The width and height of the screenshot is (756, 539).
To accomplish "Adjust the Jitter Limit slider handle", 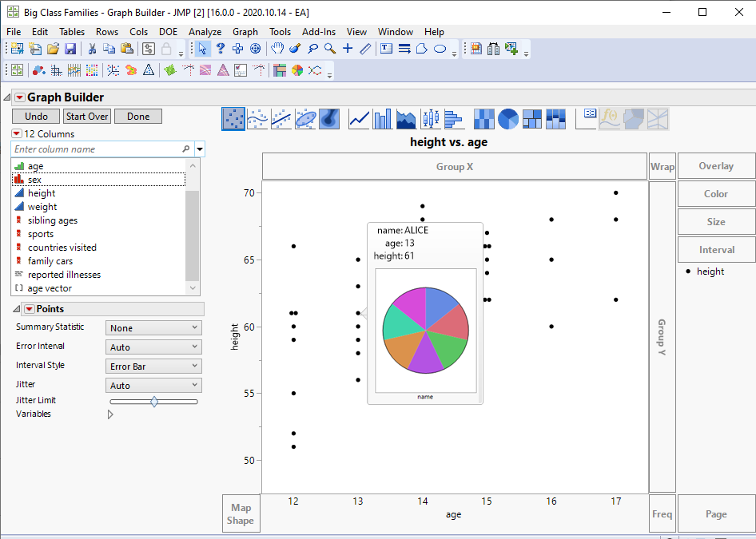I will click(154, 402).
